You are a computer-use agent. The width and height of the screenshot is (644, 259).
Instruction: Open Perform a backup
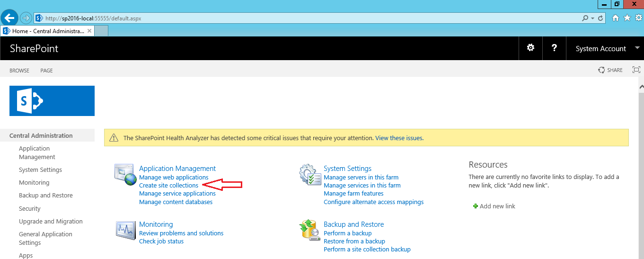click(348, 233)
